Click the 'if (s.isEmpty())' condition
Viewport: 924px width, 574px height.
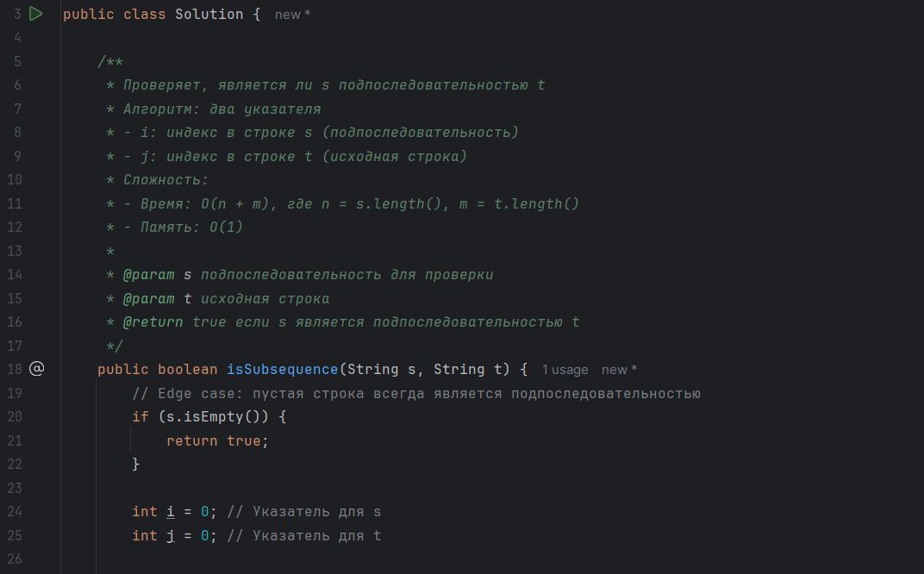200,416
